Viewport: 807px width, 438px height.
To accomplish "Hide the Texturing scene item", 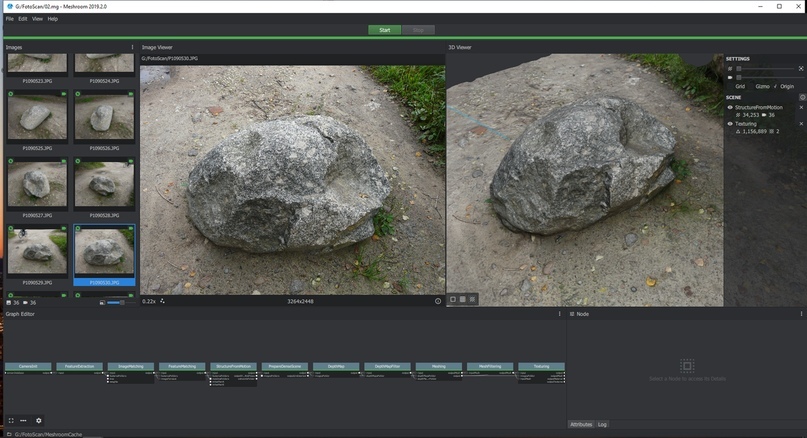I will pyautogui.click(x=730, y=124).
